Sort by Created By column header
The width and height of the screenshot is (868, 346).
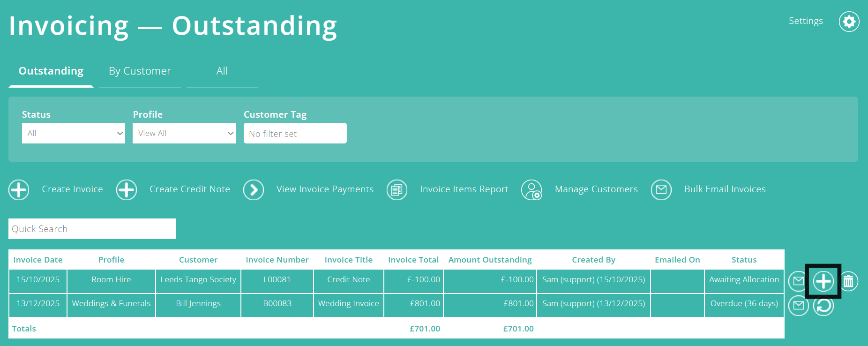594,260
